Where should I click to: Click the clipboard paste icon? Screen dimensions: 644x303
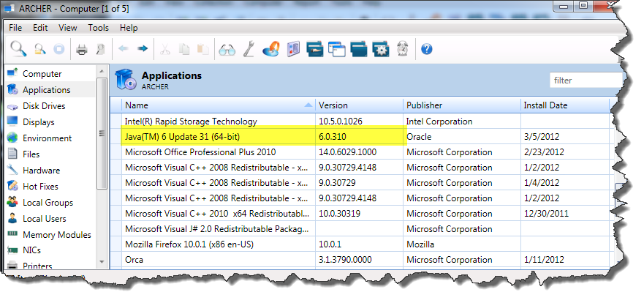203,49
